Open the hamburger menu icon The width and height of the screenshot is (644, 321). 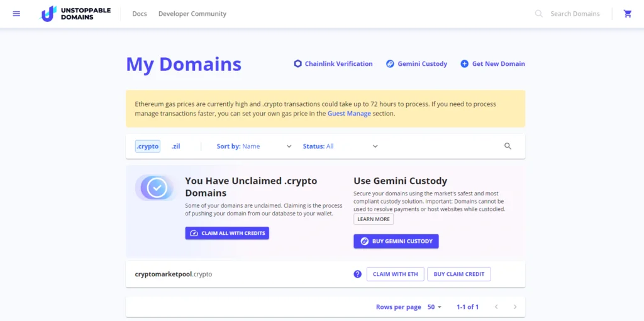pos(16,14)
